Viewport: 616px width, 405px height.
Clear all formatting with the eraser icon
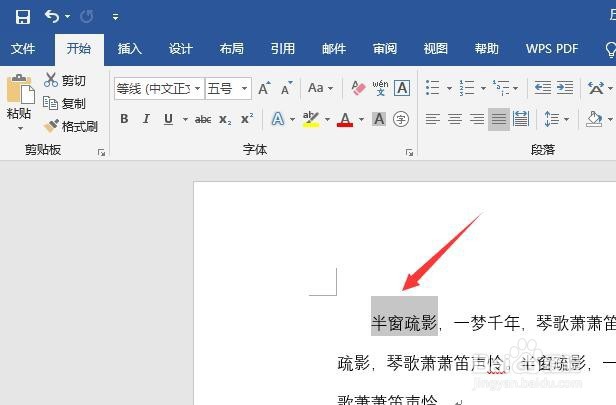tap(358, 88)
